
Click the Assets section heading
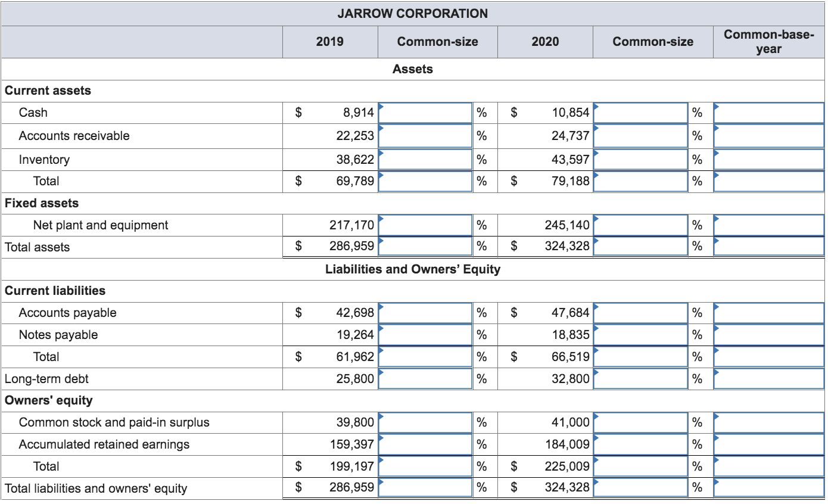coord(413,69)
